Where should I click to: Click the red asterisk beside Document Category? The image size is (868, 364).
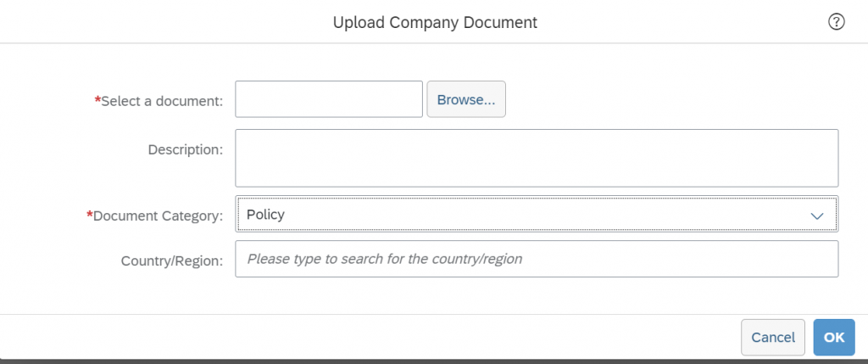pos(90,213)
